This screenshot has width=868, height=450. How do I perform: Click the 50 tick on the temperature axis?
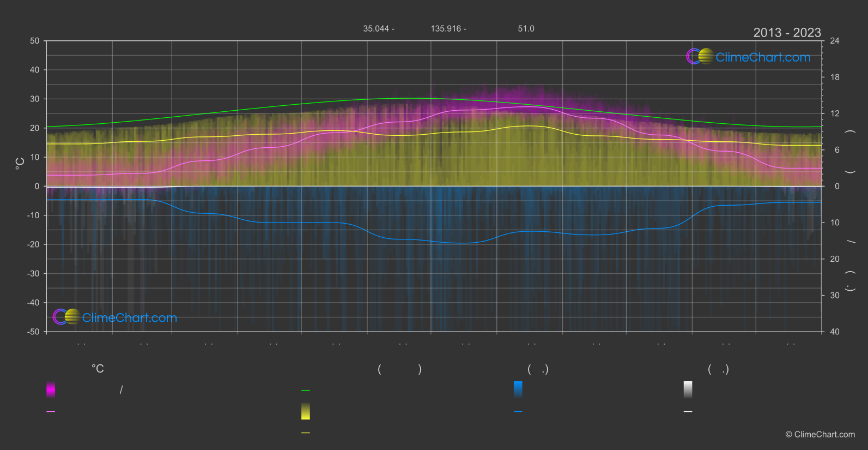click(35, 41)
